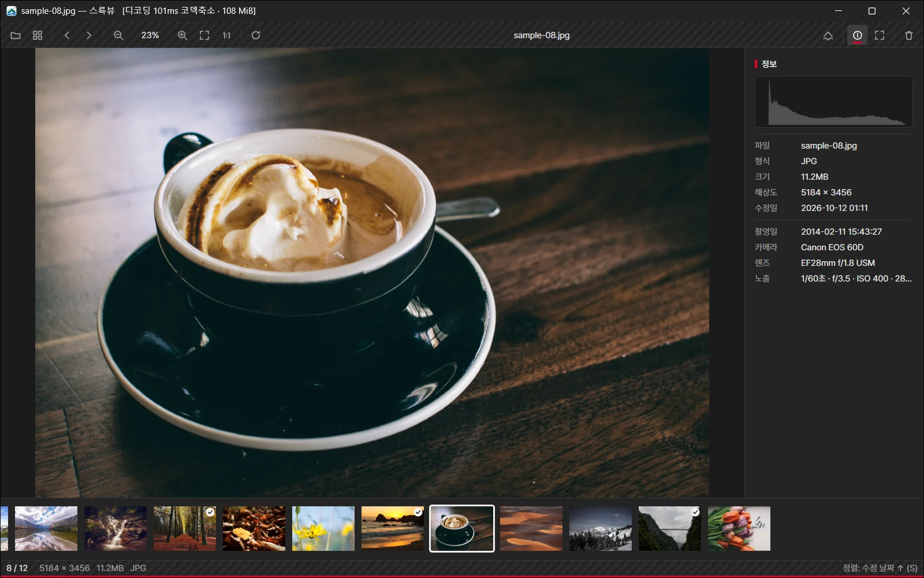This screenshot has width=924, height=578.
Task: Open the mountain lake reflection thumbnail
Action: click(46, 529)
